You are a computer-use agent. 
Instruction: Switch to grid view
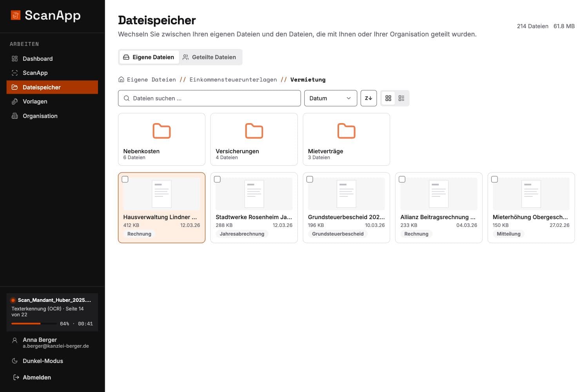click(388, 98)
